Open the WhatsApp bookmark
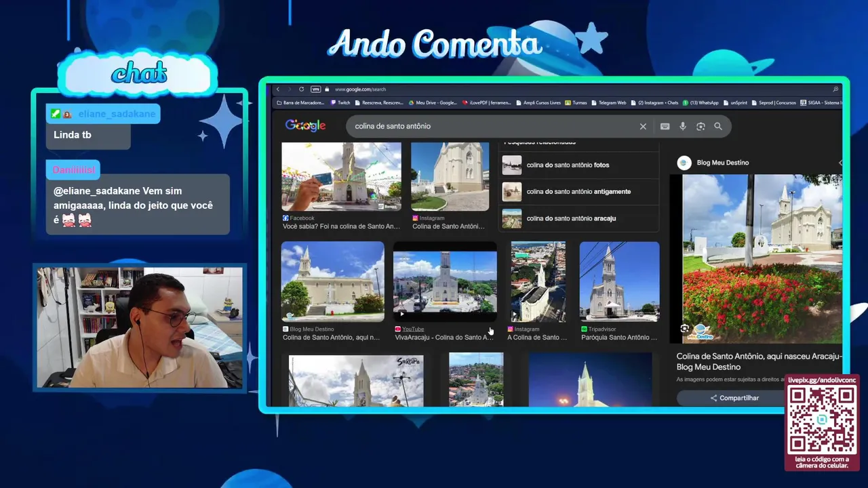 click(x=701, y=103)
